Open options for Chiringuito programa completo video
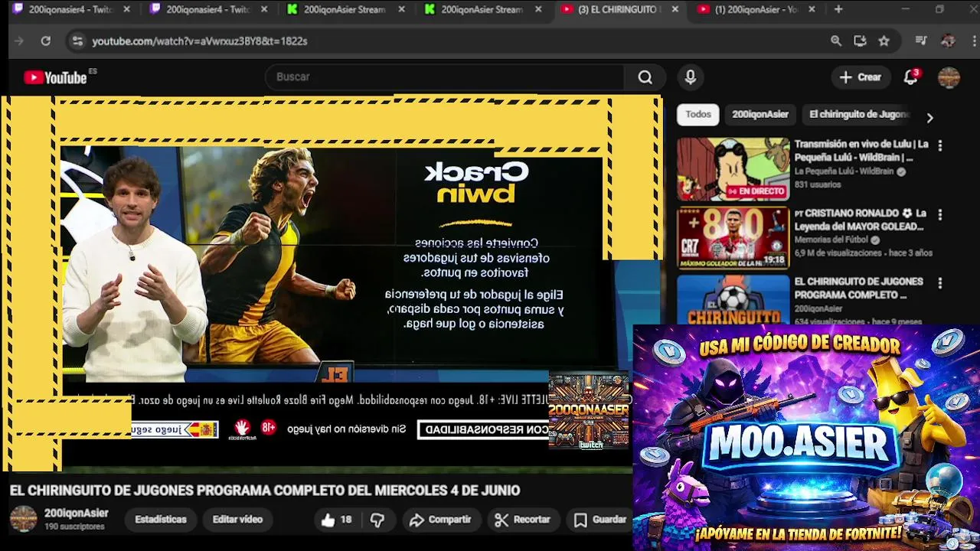 pos(939,283)
